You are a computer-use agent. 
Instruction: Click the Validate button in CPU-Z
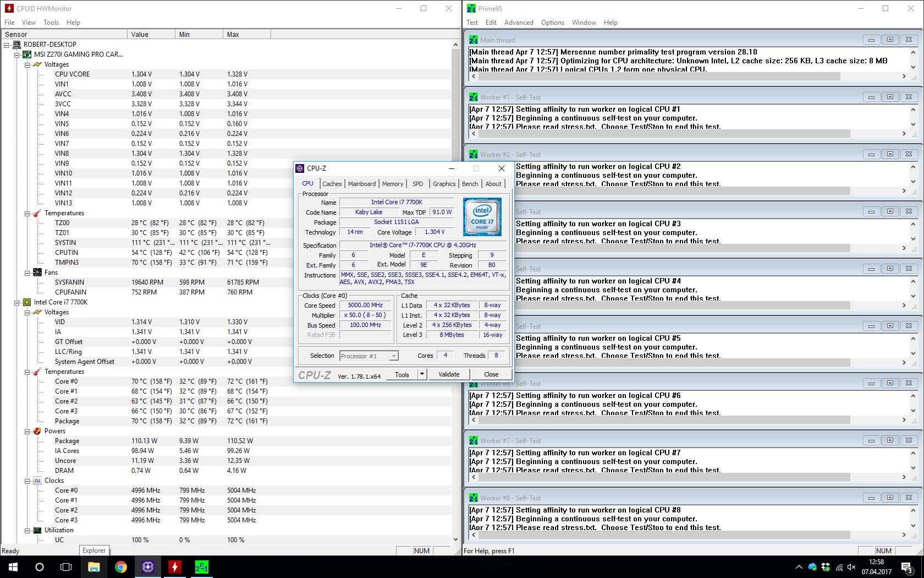tap(449, 374)
